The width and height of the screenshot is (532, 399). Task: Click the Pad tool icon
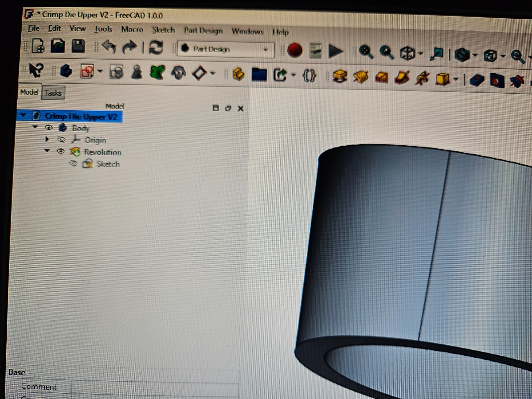coord(339,77)
